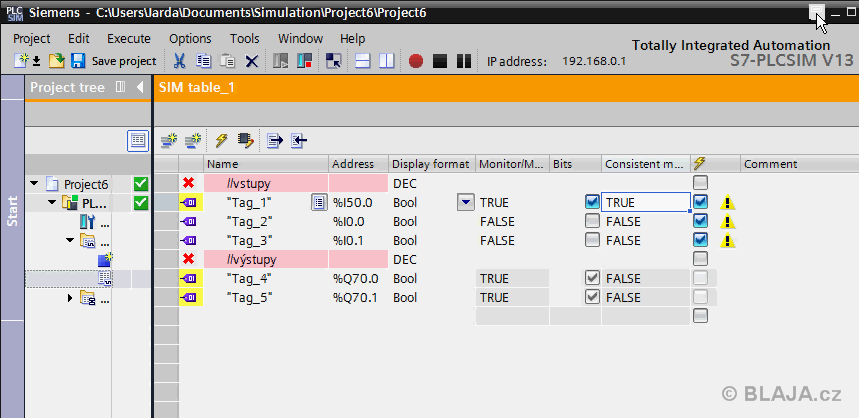Image resolution: width=859 pixels, height=418 pixels.
Task: Click the Name column header
Action: pyautogui.click(x=266, y=164)
